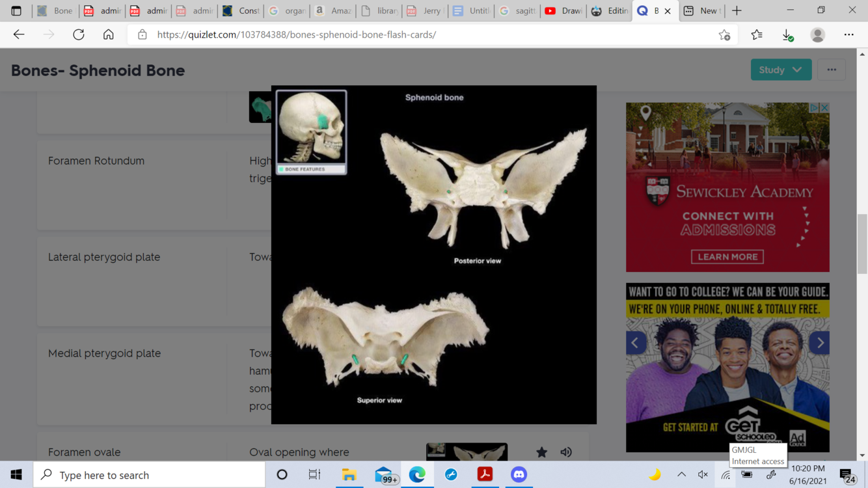The width and height of the screenshot is (868, 488).
Task: Switch to the Amaz tab
Action: point(333,10)
